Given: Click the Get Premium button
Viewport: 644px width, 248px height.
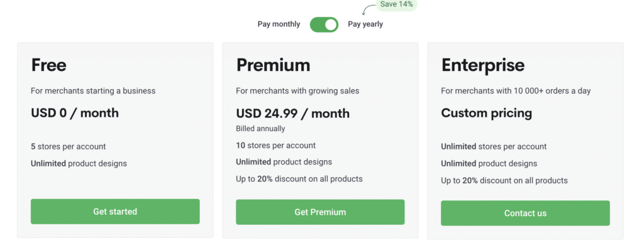Looking at the screenshot, I should (320, 212).
